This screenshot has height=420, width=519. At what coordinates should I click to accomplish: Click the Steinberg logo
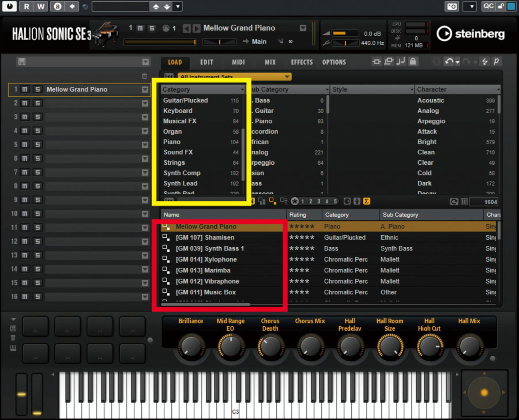click(x=471, y=34)
